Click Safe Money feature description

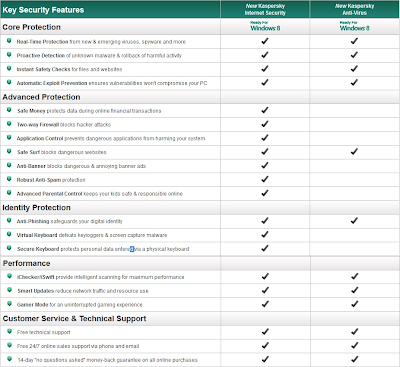click(x=89, y=111)
